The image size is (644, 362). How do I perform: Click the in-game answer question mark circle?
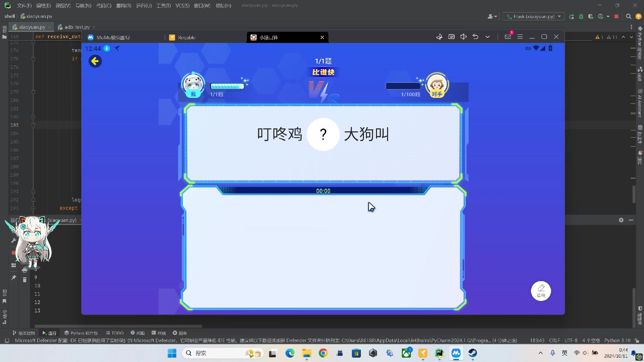click(x=323, y=134)
